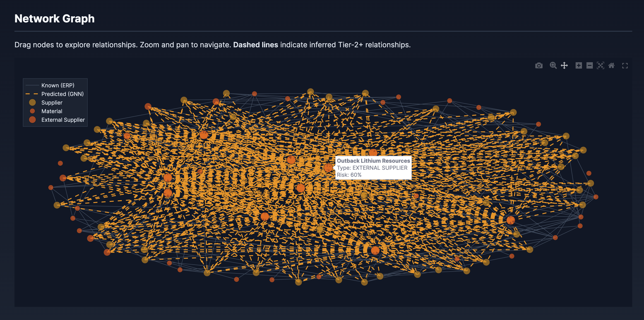Hide Known (ERP) edges via the legend

point(58,85)
